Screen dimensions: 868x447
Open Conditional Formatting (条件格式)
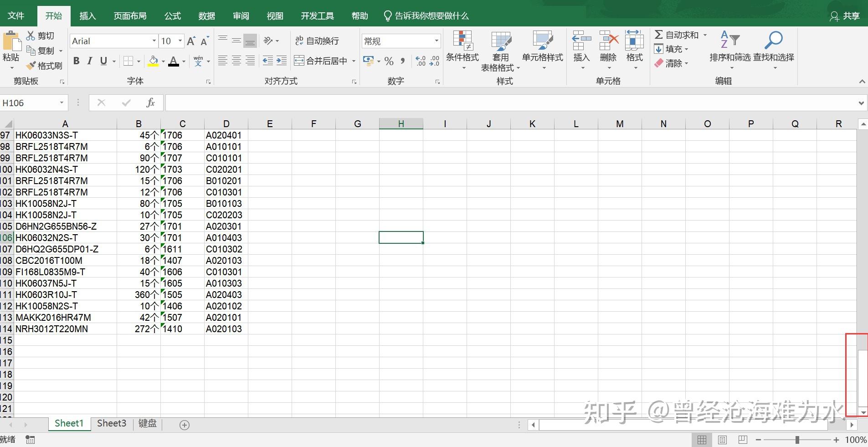click(x=462, y=51)
